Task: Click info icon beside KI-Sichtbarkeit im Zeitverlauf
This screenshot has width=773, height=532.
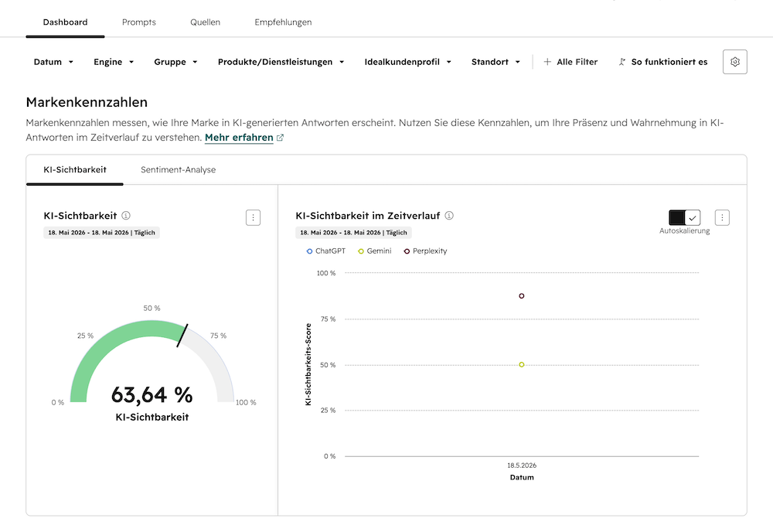Action: pyautogui.click(x=449, y=216)
